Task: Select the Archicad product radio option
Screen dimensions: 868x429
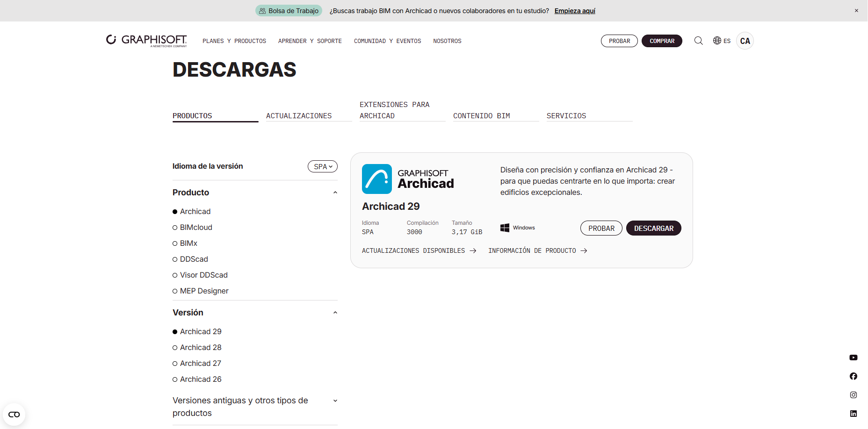Action: pyautogui.click(x=192, y=212)
